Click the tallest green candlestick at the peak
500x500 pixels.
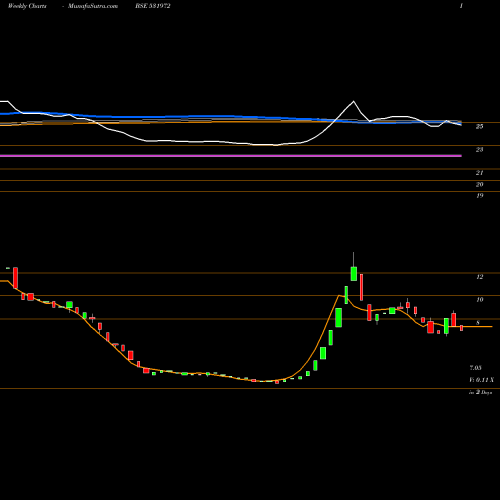(354, 273)
